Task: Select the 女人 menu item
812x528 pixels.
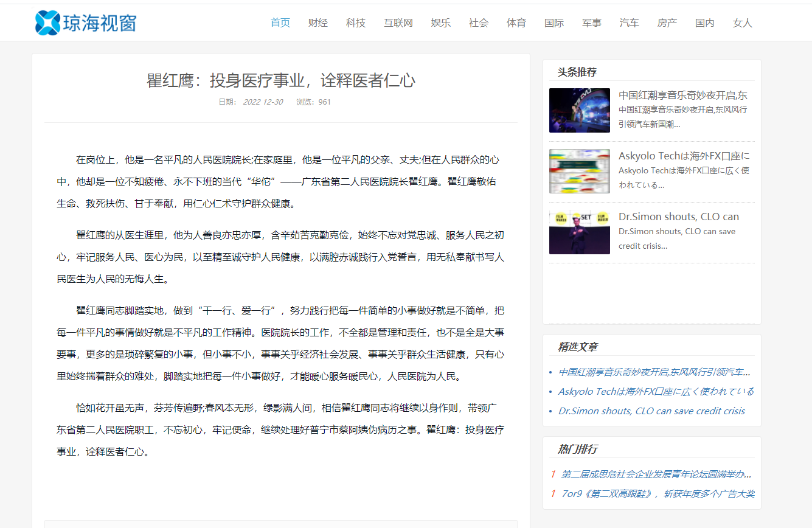Action: click(x=743, y=23)
